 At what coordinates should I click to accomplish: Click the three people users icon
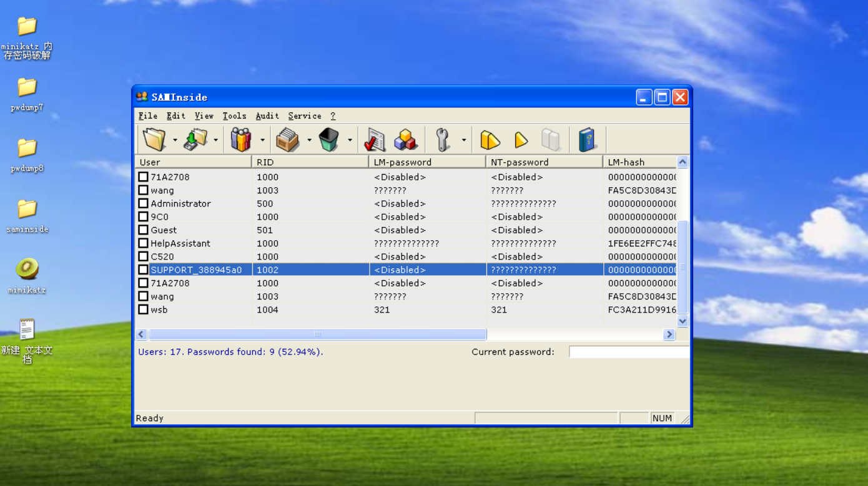tap(240, 140)
